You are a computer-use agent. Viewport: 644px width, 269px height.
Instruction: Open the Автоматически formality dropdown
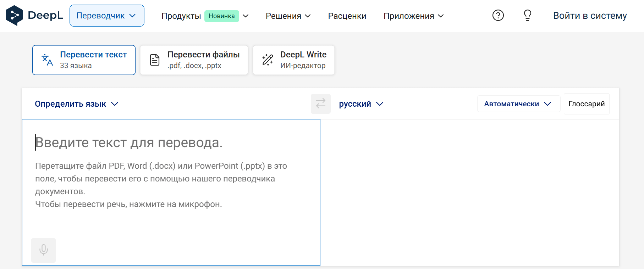(518, 104)
